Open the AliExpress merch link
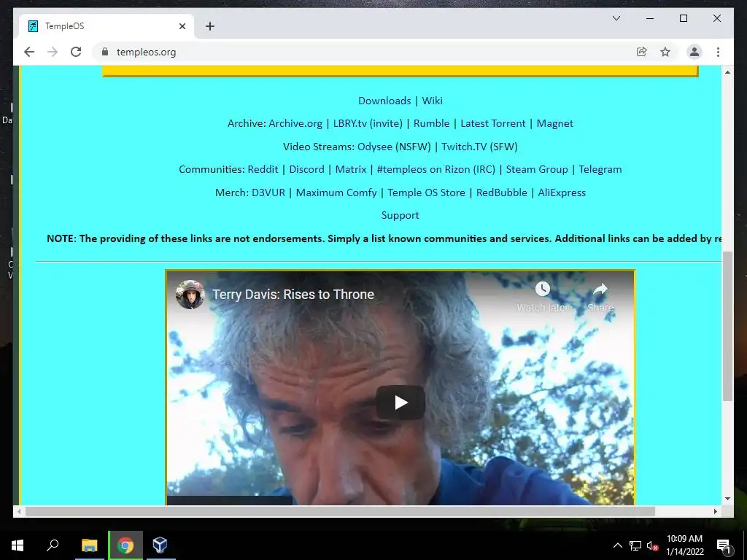This screenshot has height=560, width=747. [562, 192]
